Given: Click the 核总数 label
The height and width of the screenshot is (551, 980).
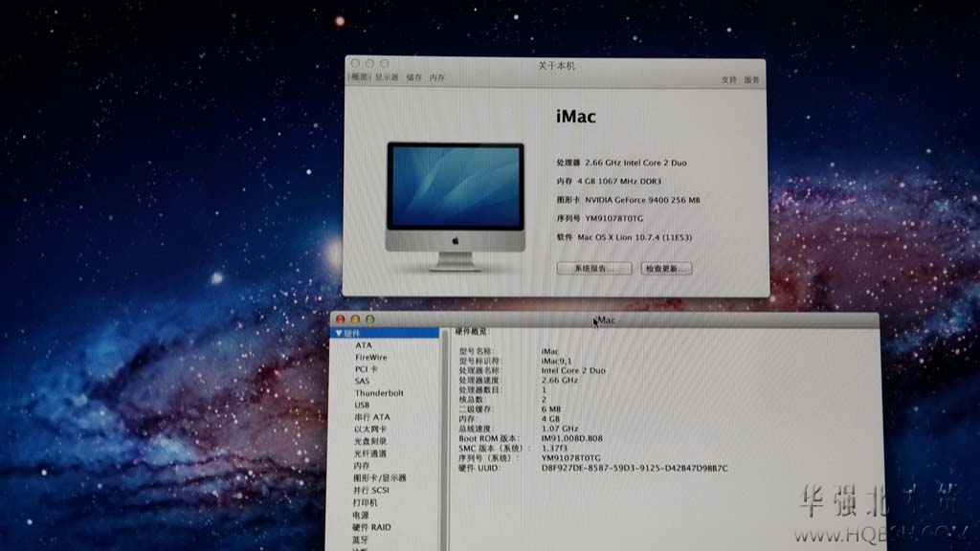Looking at the screenshot, I should tap(471, 400).
